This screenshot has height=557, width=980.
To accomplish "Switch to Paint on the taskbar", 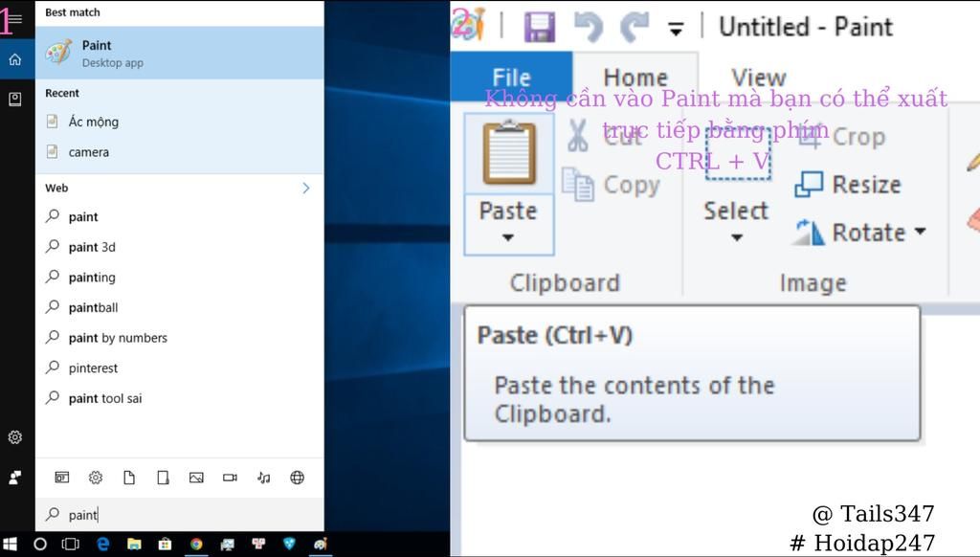I will pyautogui.click(x=321, y=544).
